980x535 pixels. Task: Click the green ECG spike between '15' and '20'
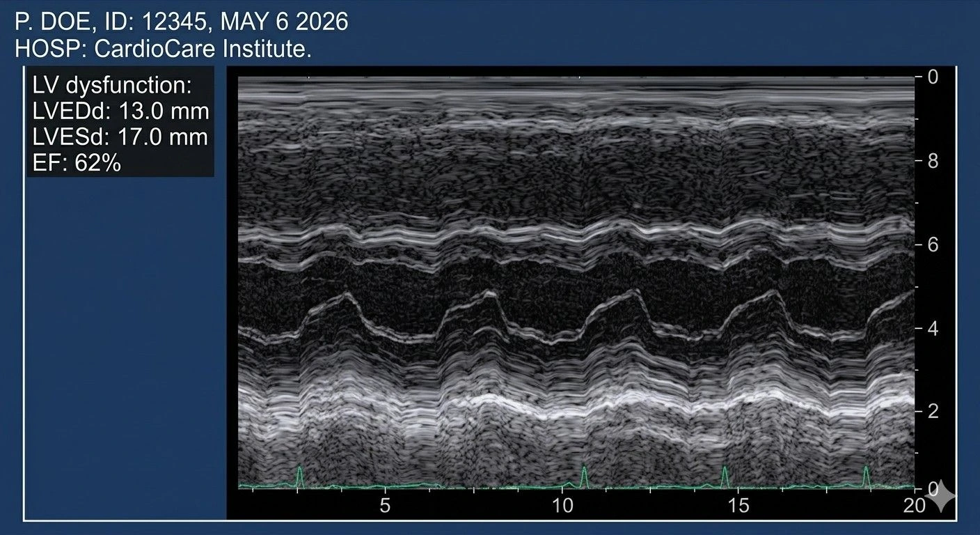[x=866, y=476]
